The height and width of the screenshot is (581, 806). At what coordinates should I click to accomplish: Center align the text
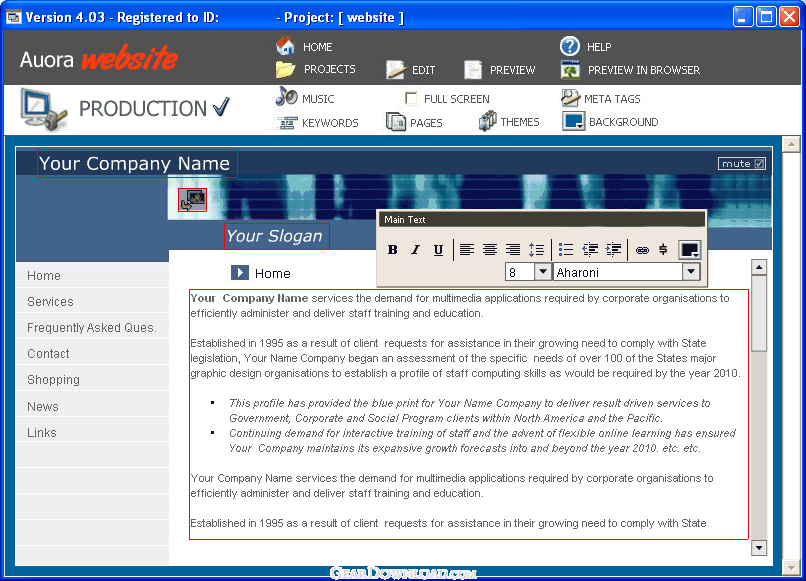(489, 250)
